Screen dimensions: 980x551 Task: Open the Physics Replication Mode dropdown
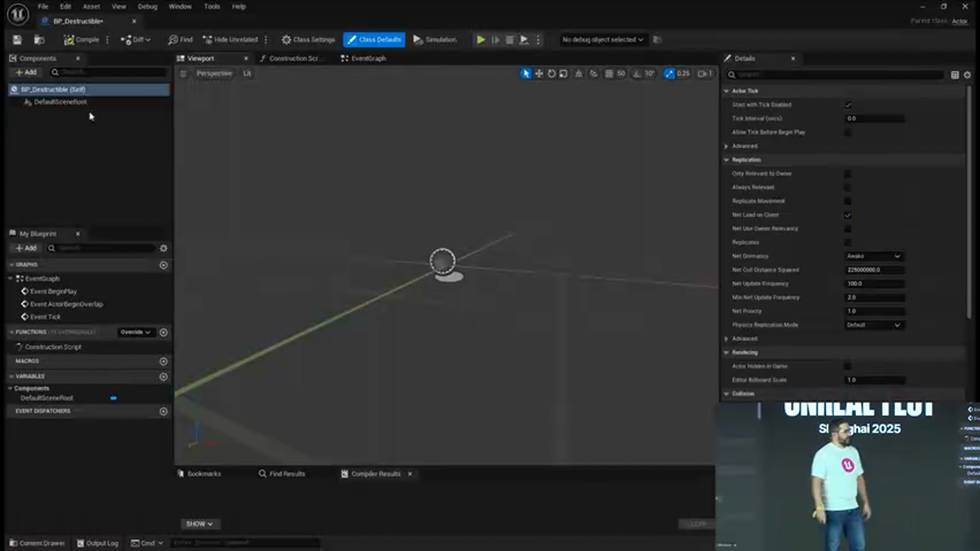coord(873,324)
